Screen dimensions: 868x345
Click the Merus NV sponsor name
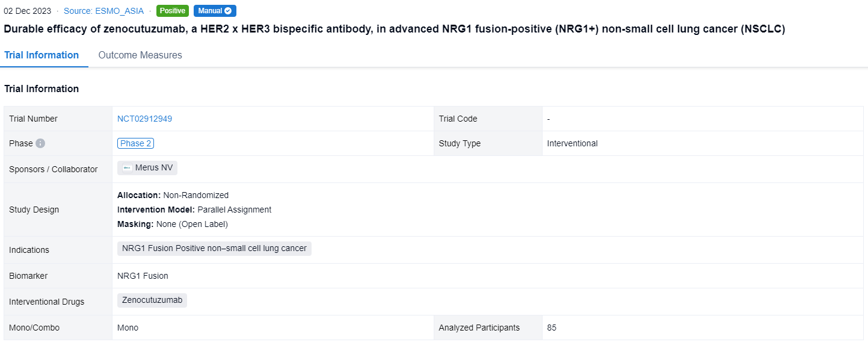click(x=154, y=168)
